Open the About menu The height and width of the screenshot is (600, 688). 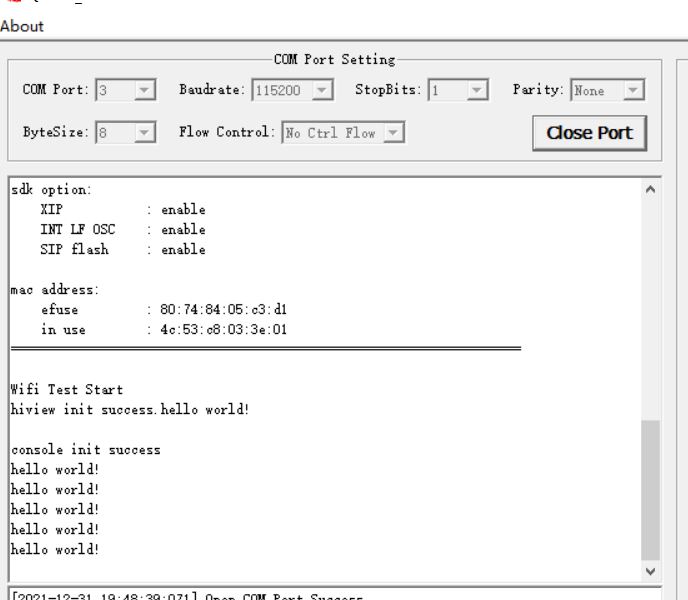point(22,26)
